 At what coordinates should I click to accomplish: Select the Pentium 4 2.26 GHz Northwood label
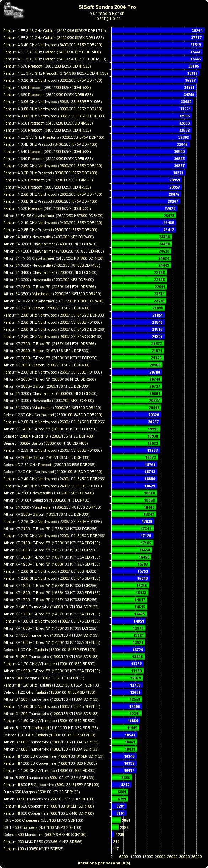point(53,522)
